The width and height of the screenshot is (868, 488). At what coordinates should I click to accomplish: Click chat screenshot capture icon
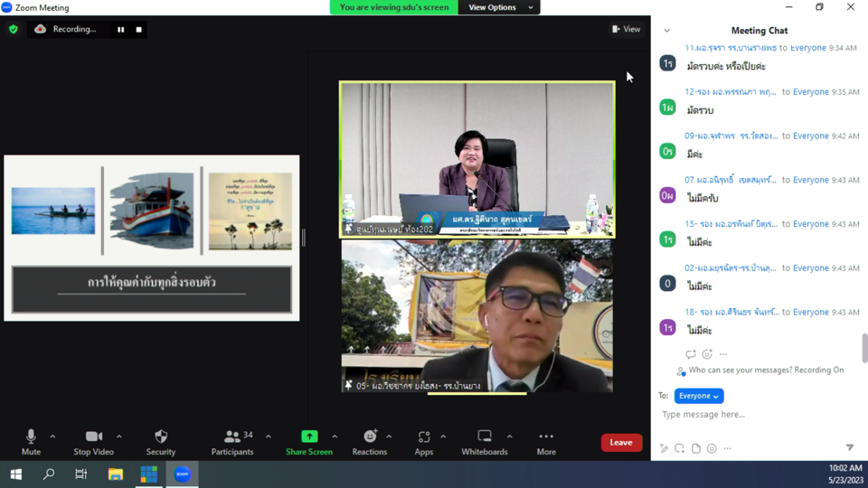point(679,448)
